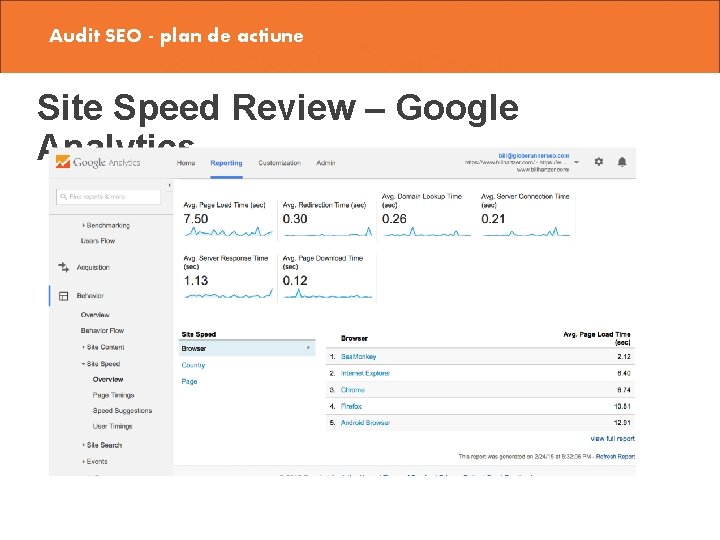Click the Behavior section icon
This screenshot has height=540, width=720.
63,296
